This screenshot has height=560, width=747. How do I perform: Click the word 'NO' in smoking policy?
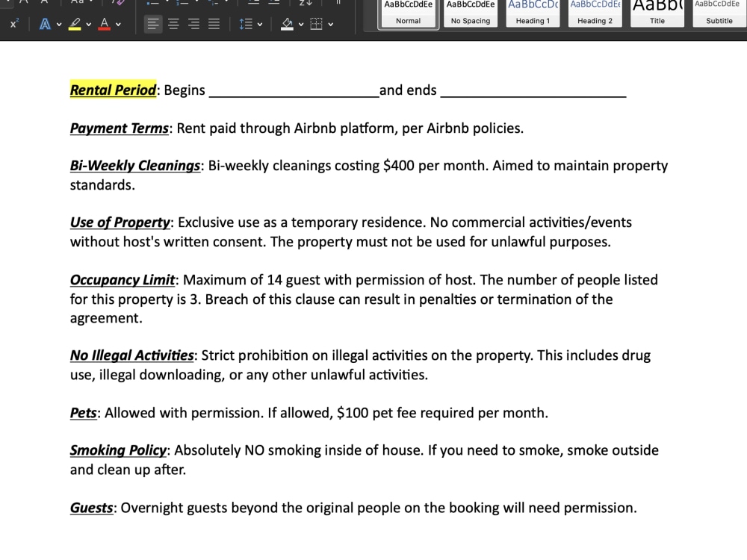point(255,450)
